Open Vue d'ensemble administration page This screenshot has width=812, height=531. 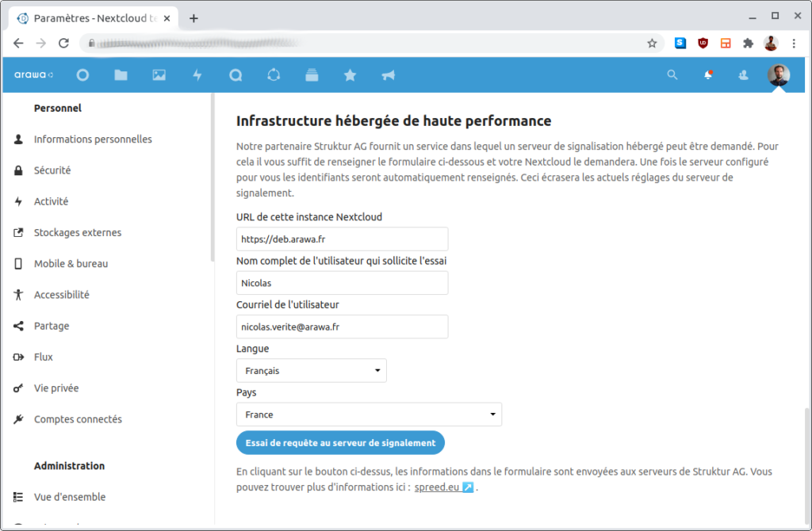(70, 497)
